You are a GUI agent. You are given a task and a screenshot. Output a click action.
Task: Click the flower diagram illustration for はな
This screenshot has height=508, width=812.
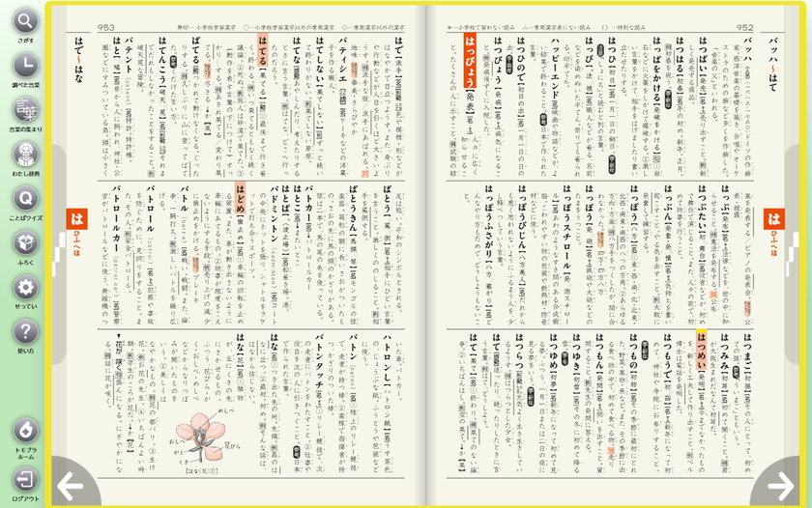click(202, 437)
